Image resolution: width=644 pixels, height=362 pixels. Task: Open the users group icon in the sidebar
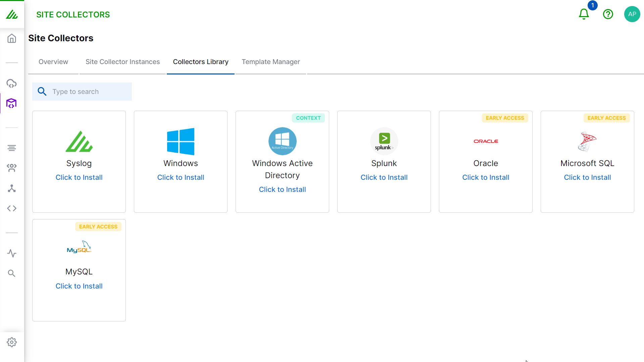point(12,168)
